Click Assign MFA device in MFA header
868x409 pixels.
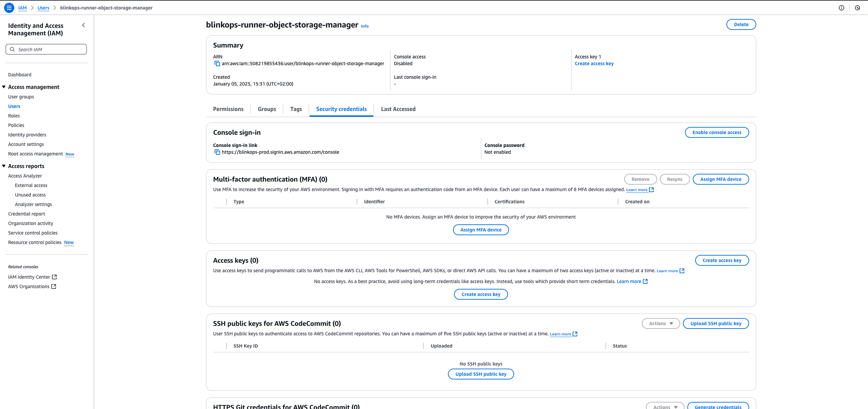(x=720, y=179)
